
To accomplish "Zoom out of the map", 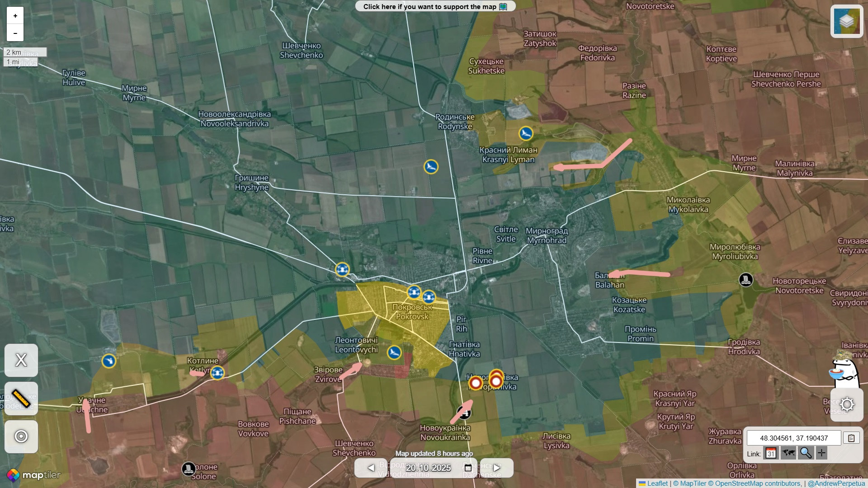I will pos(15,33).
